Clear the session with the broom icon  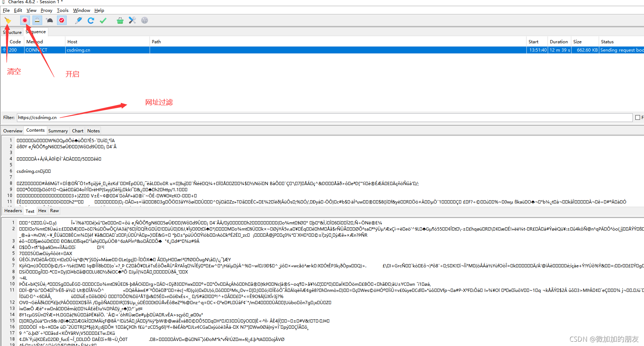(8, 21)
